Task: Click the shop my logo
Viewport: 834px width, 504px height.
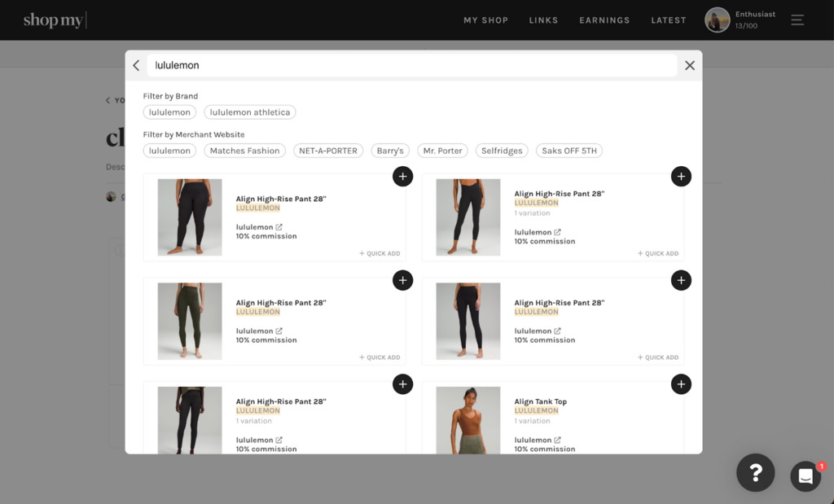Action: [52, 20]
